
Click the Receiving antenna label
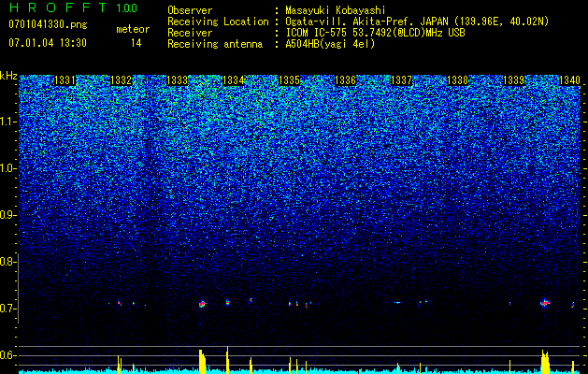(x=215, y=44)
